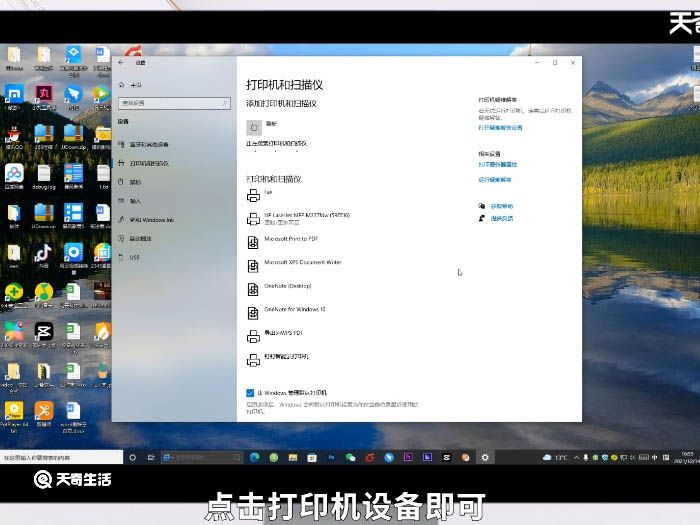Viewport: 700px width, 525px height.
Task: Open CapCut (剪映) from the taskbar
Action: pyautogui.click(x=446, y=457)
